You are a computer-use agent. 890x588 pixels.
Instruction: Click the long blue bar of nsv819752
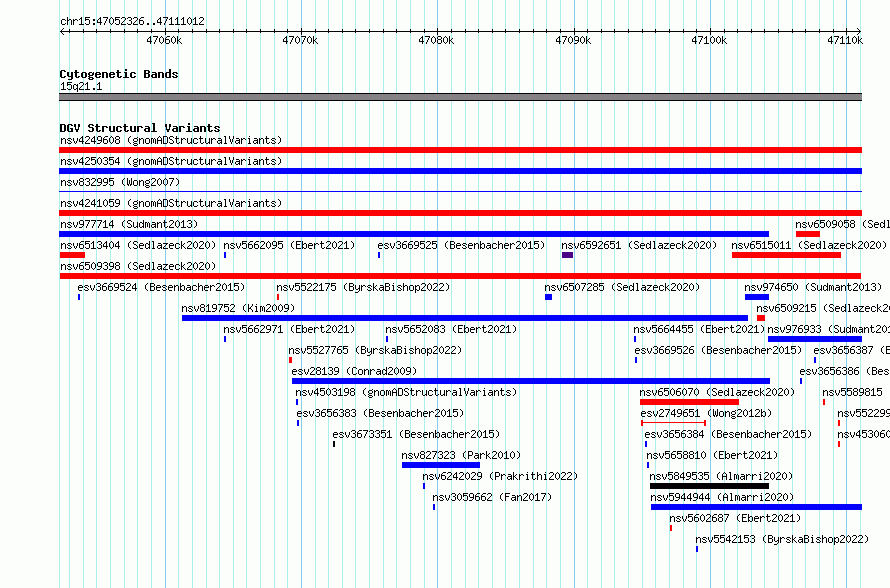coord(465,318)
